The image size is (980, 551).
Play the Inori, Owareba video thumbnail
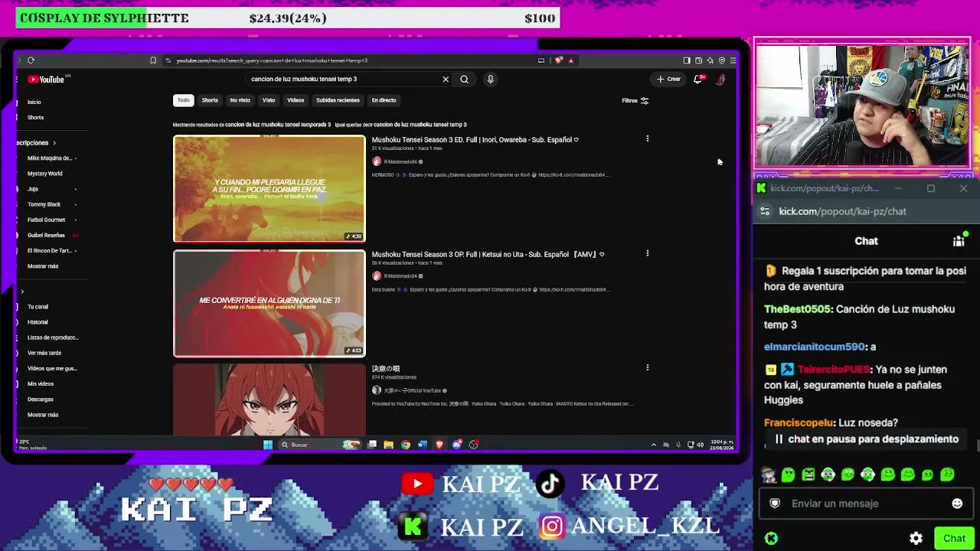click(269, 188)
